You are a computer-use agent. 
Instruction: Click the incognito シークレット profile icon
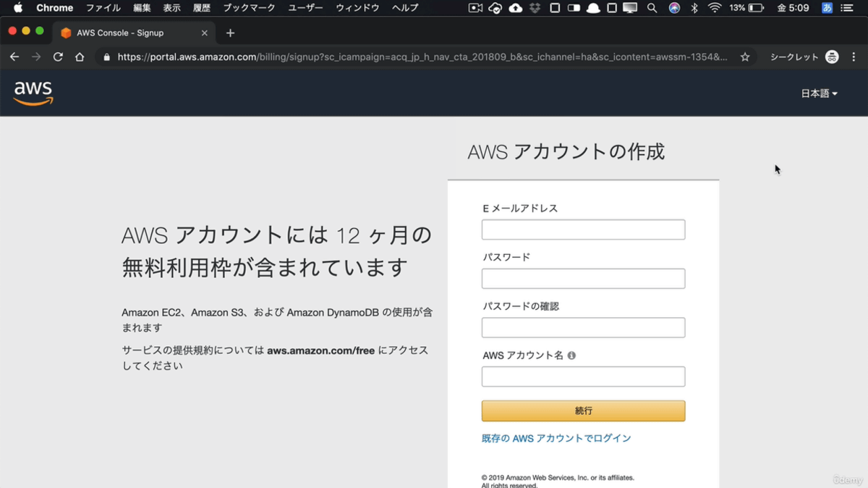832,56
